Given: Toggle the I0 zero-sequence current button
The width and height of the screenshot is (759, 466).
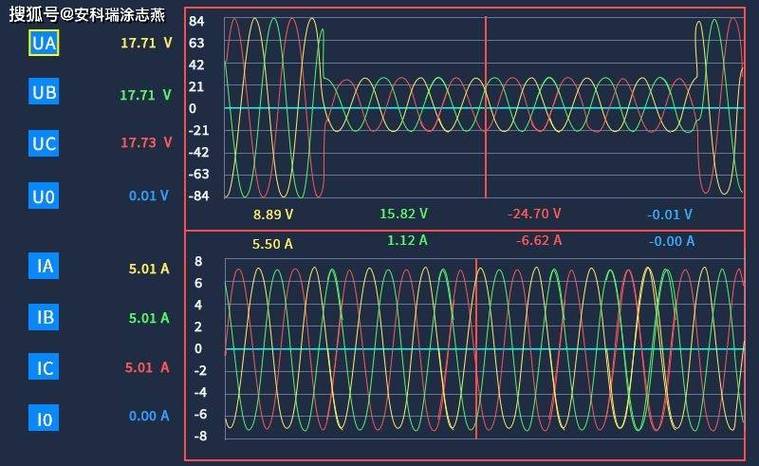Looking at the screenshot, I should [44, 418].
